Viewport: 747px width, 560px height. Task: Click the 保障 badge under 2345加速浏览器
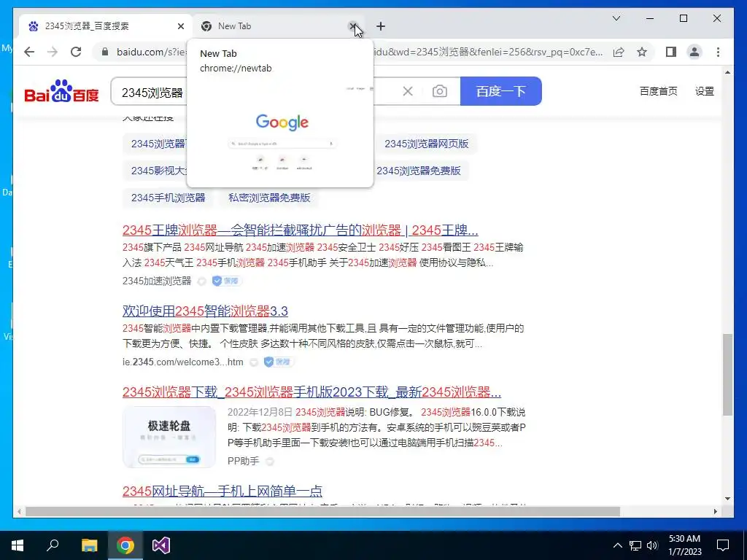click(x=226, y=281)
